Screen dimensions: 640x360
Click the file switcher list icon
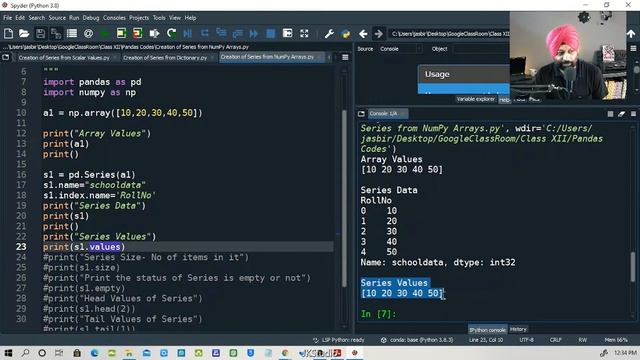click(x=72, y=33)
